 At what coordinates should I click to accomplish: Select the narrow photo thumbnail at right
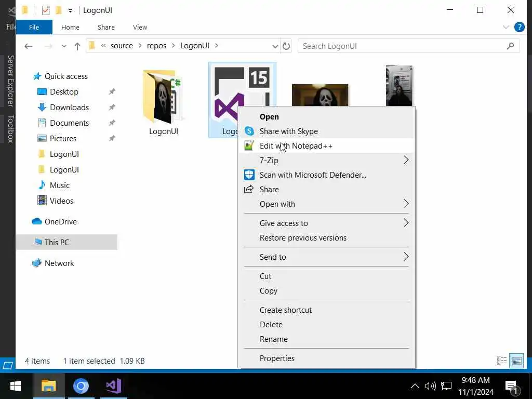(x=399, y=86)
